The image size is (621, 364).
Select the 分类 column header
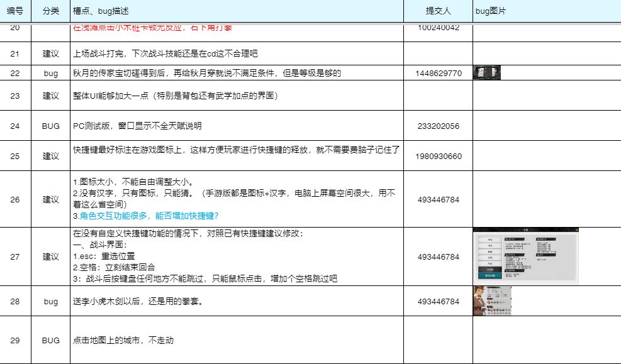click(x=50, y=11)
